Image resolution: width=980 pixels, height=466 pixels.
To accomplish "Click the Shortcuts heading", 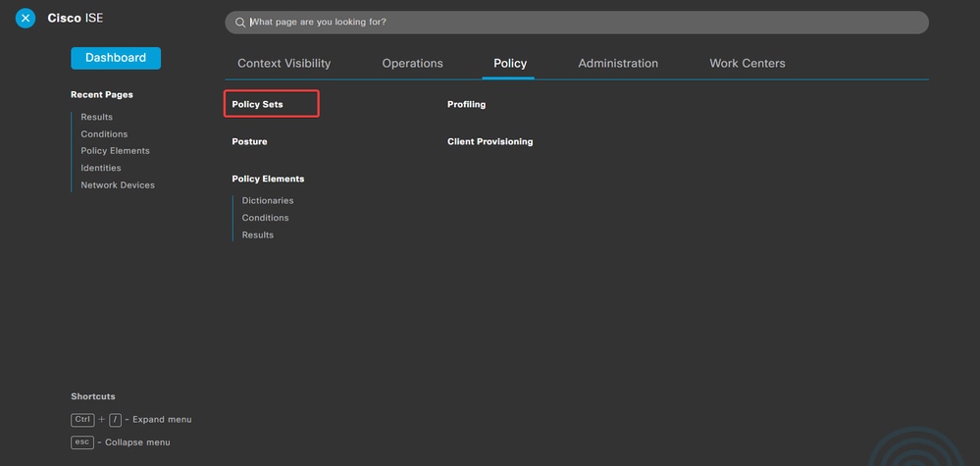I will pyautogui.click(x=93, y=396).
